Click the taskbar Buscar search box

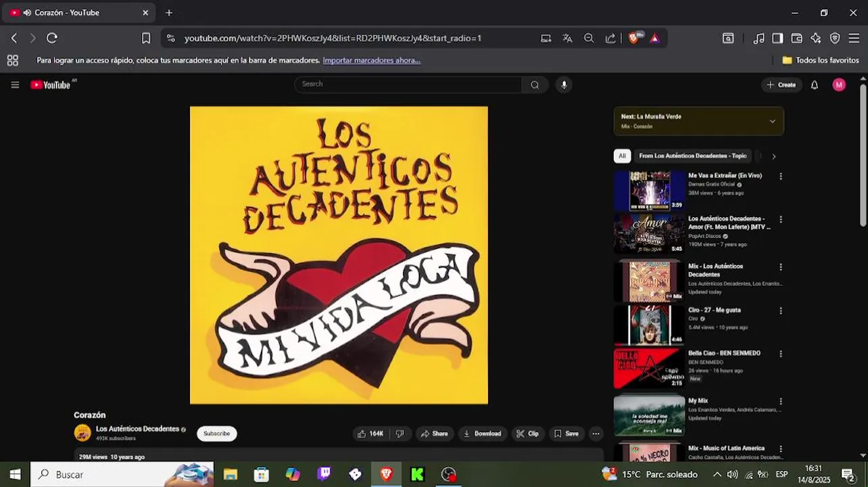coord(122,474)
